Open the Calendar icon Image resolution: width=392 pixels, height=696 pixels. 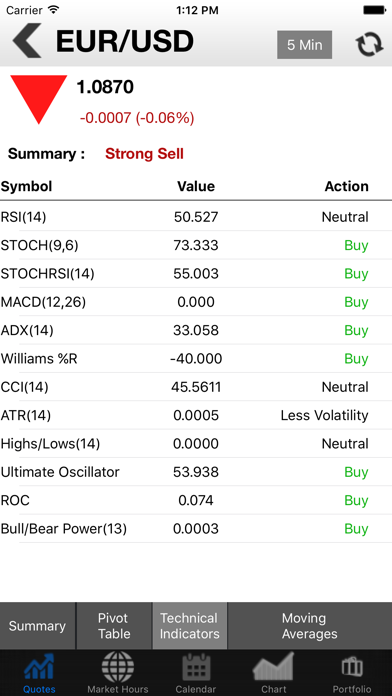pyautogui.click(x=196, y=667)
